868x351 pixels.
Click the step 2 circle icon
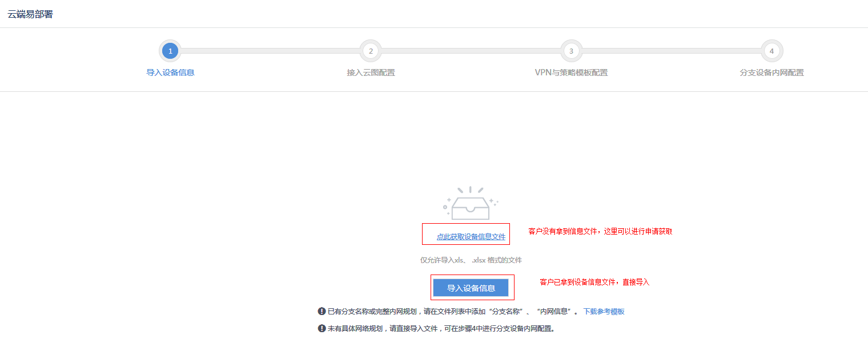(x=371, y=51)
